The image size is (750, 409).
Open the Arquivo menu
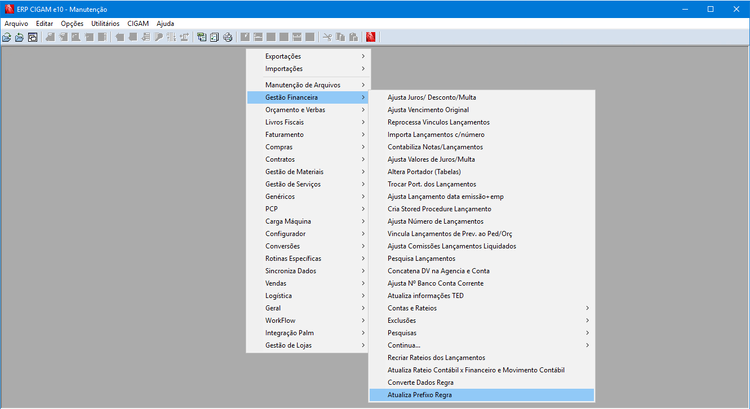click(x=16, y=23)
